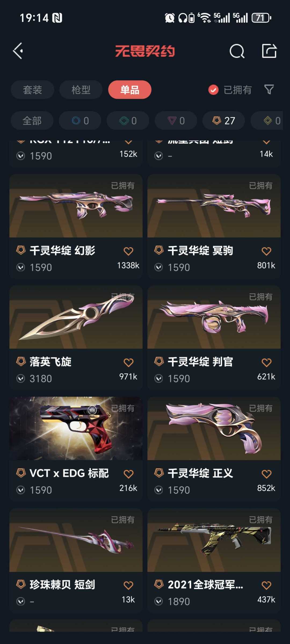Image resolution: width=290 pixels, height=644 pixels.
Task: Switch to the 套装 tab
Action: click(32, 90)
